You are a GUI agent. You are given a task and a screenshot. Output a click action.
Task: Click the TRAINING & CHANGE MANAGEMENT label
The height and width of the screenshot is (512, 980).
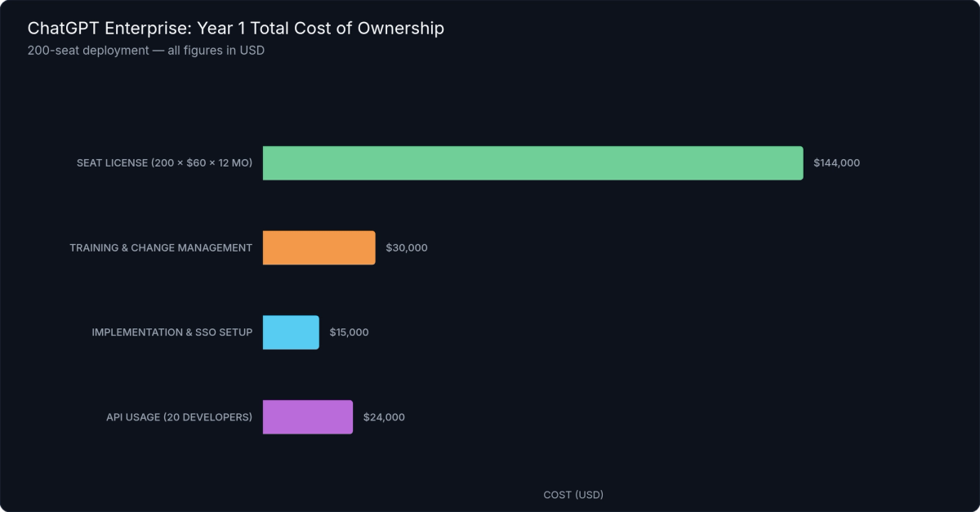click(x=160, y=247)
